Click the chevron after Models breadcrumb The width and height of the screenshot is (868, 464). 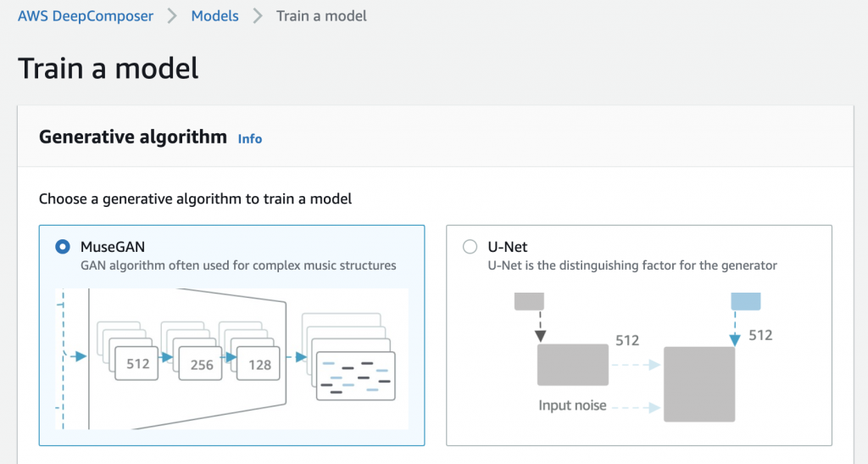(x=258, y=16)
